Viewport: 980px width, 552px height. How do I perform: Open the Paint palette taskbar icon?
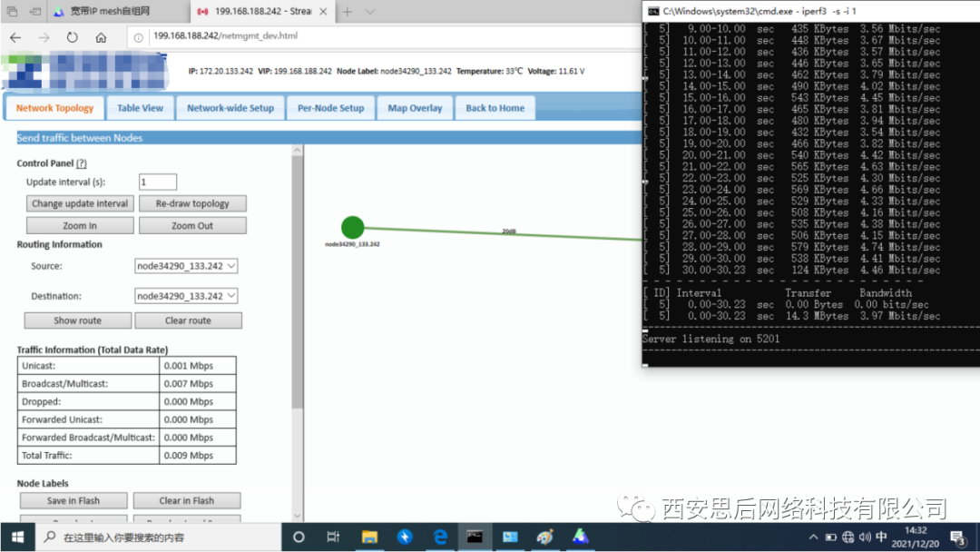(545, 537)
